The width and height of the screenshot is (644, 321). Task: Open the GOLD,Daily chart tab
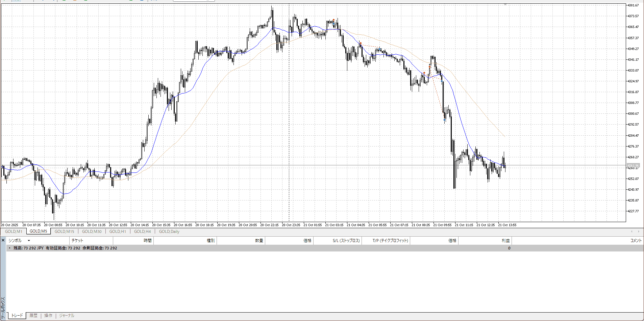169,232
